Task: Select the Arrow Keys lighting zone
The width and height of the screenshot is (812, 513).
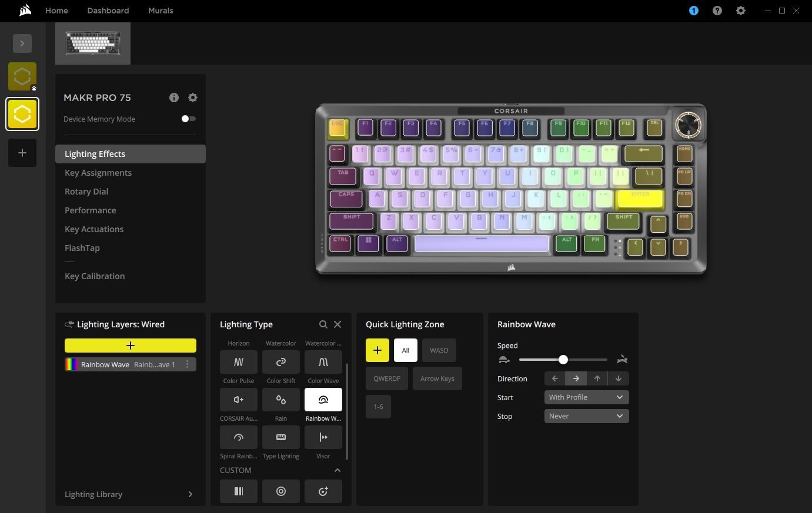Action: (437, 378)
